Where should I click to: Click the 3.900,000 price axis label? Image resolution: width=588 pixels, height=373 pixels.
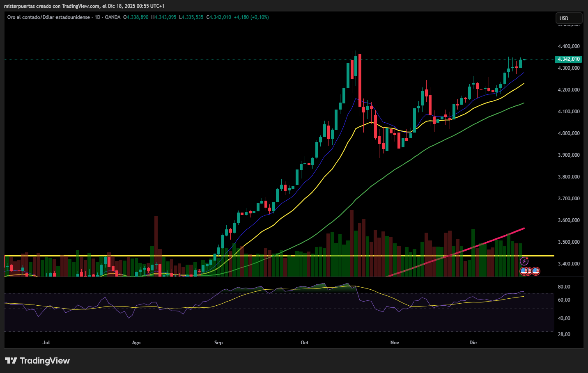click(x=569, y=155)
